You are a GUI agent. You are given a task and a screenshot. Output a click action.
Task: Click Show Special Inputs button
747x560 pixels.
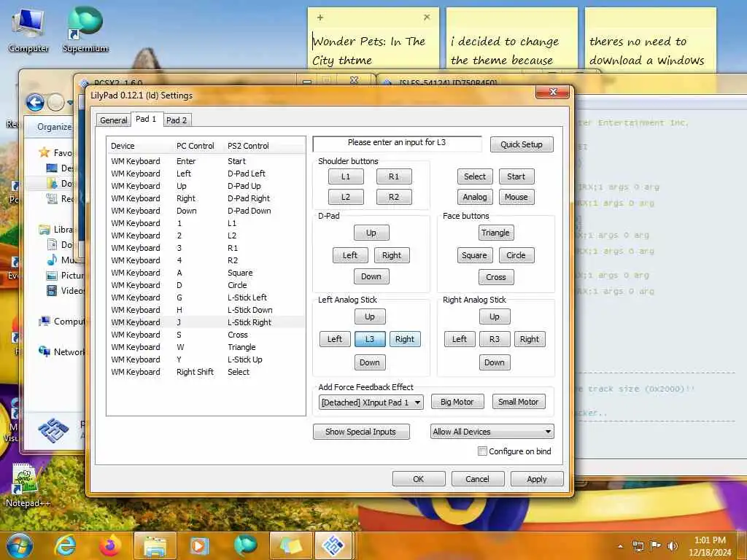click(x=361, y=432)
